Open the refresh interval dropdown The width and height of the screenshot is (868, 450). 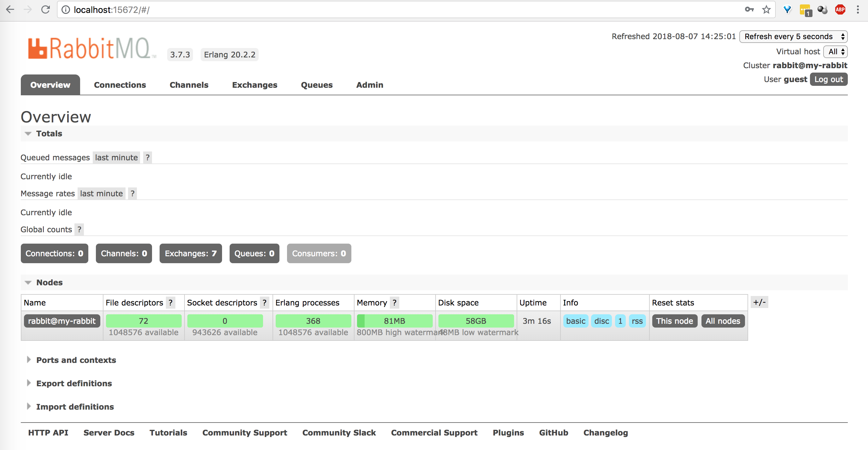(793, 36)
